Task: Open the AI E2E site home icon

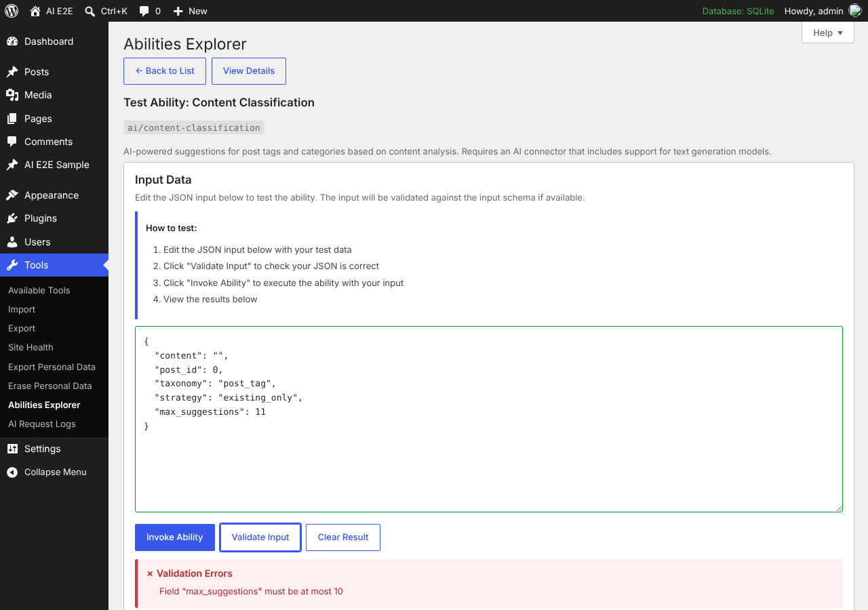Action: (x=35, y=11)
